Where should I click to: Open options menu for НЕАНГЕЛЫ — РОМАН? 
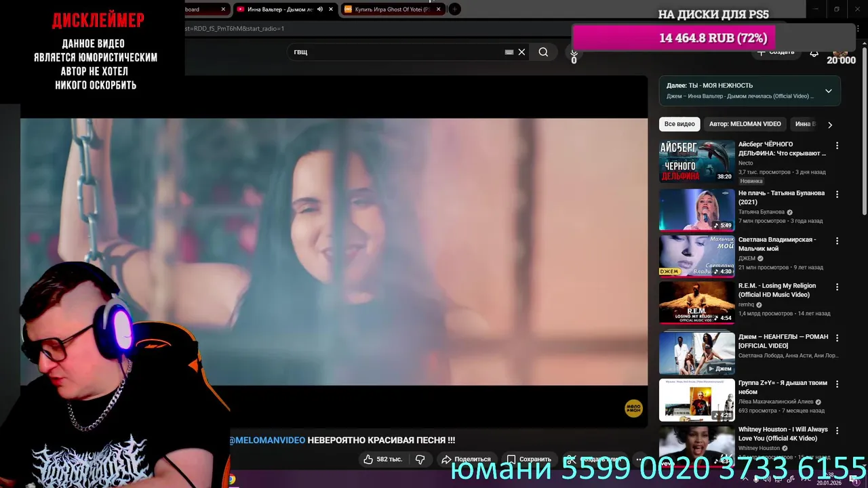point(837,338)
